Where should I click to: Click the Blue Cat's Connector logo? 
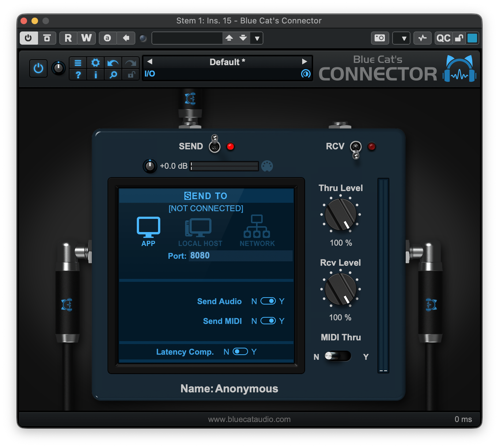point(397,69)
